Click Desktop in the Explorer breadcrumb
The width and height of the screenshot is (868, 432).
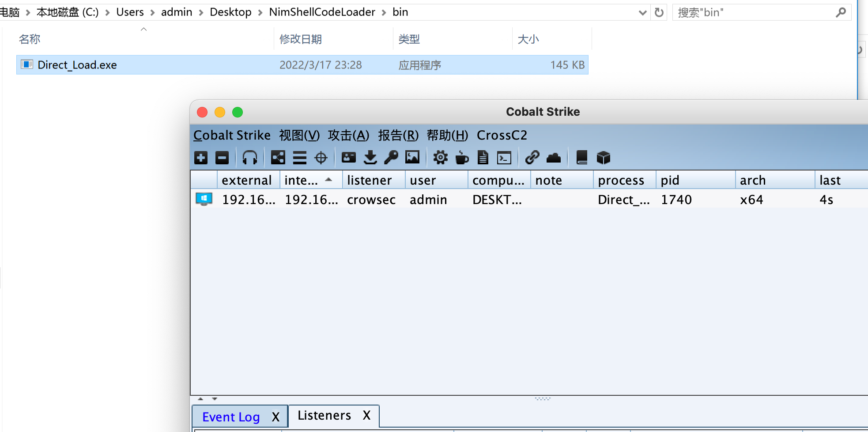[230, 12]
